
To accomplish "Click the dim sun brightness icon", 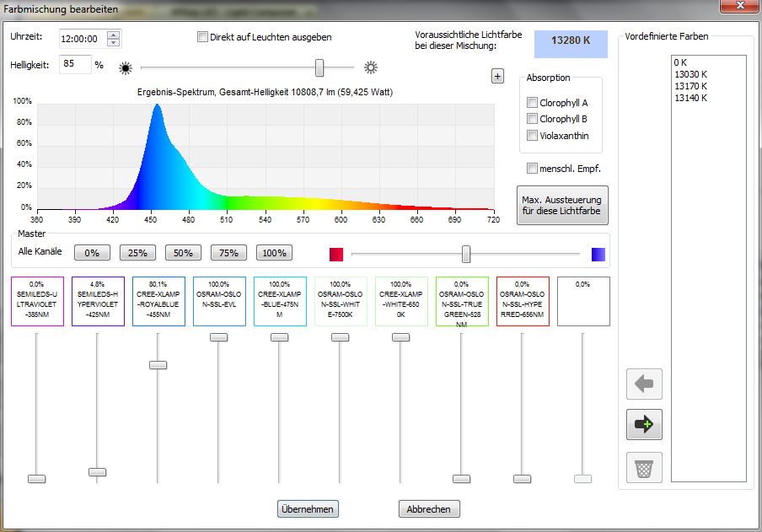I will pos(126,67).
